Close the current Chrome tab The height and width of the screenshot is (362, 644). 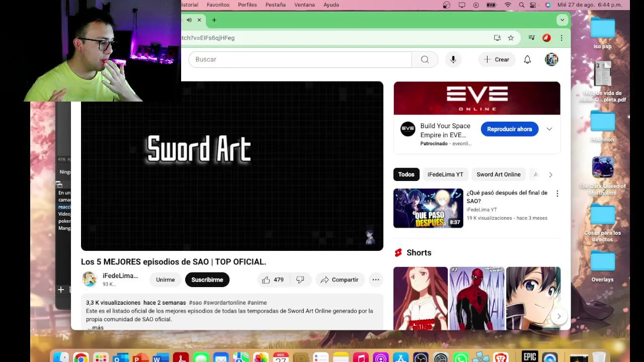tap(199, 20)
